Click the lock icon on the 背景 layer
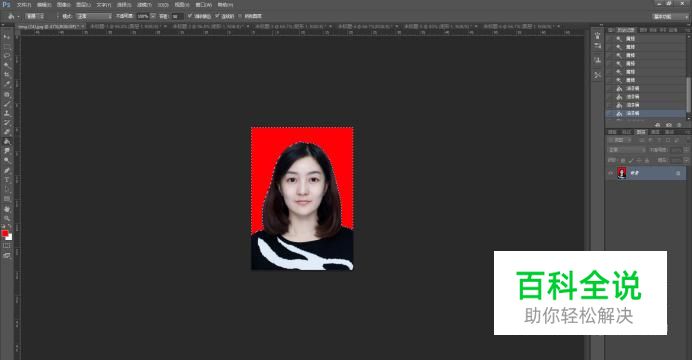The height and width of the screenshot is (360, 692). (x=678, y=173)
